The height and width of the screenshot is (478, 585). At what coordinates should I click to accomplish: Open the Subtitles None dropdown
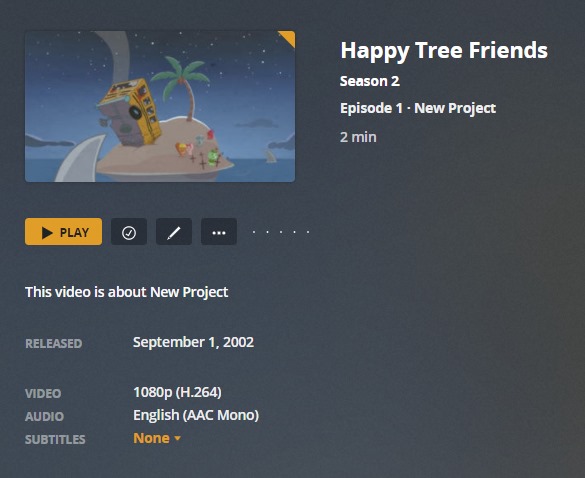click(157, 438)
